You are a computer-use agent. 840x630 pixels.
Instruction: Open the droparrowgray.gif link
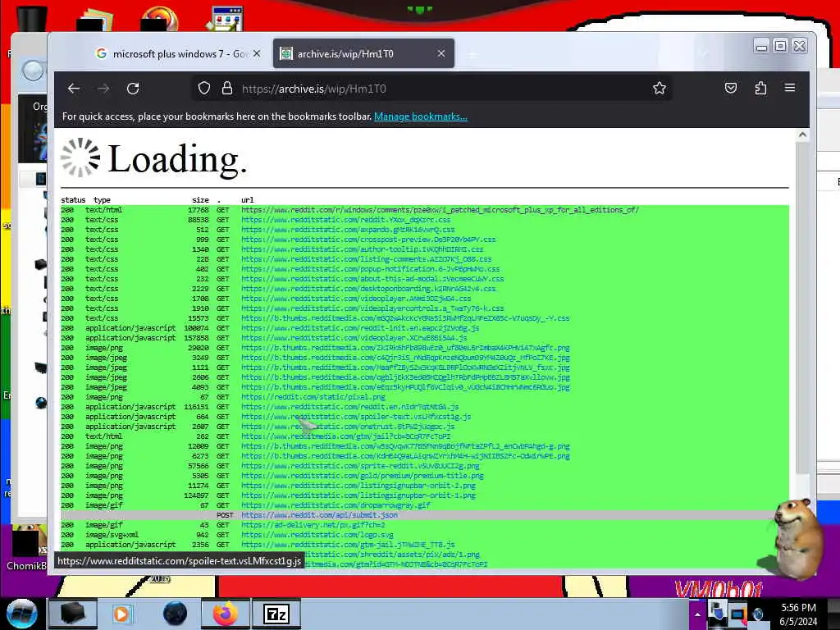point(336,505)
